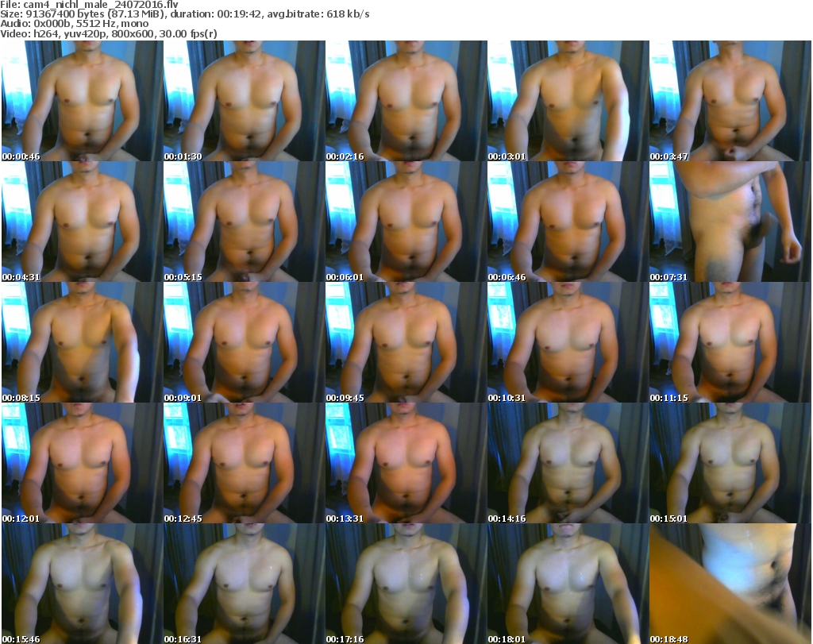Click the timestamp label '00:18:48'
Screen dimensions: 813x644
669,639
